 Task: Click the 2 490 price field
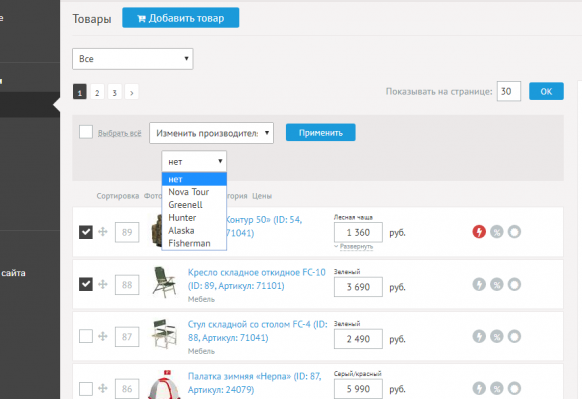tap(358, 339)
